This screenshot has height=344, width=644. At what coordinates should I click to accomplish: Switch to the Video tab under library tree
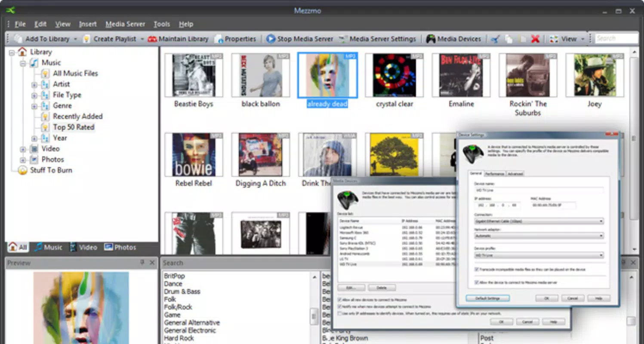[x=83, y=247]
